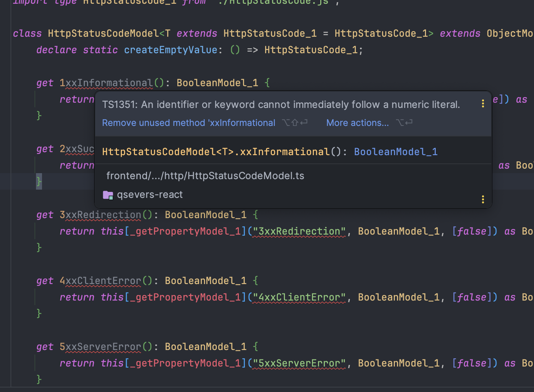Image resolution: width=534 pixels, height=392 pixels.
Task: Click the "3xxRedirection" string literal
Action: click(x=299, y=231)
